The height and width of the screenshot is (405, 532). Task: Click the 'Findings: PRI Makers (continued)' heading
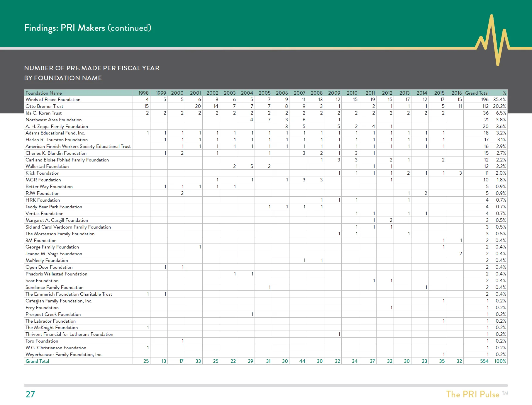[x=88, y=28]
